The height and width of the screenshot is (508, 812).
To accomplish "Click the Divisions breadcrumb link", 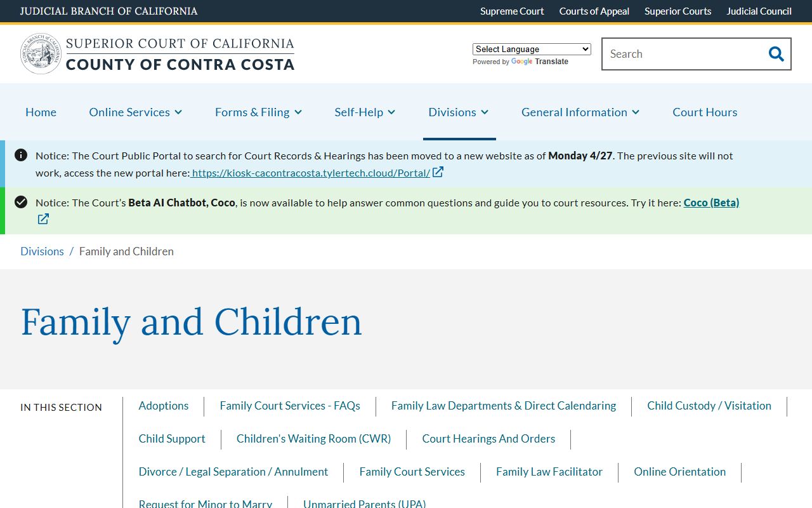I will point(42,251).
